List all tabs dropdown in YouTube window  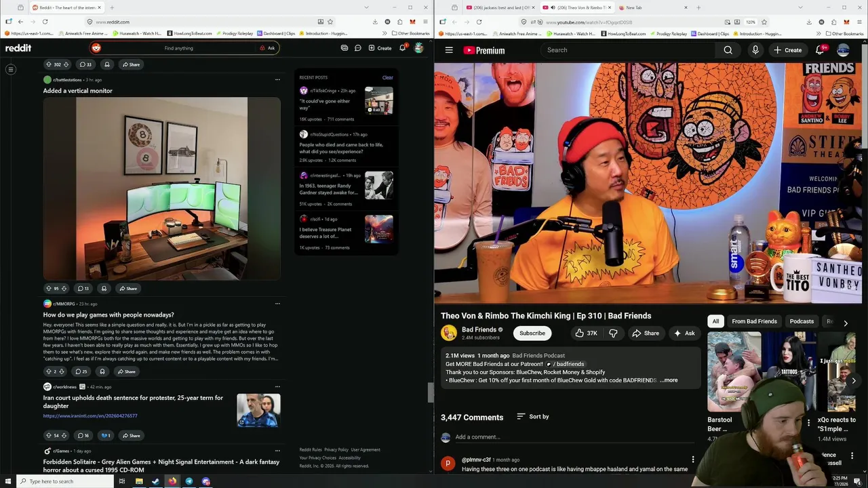(x=800, y=7)
